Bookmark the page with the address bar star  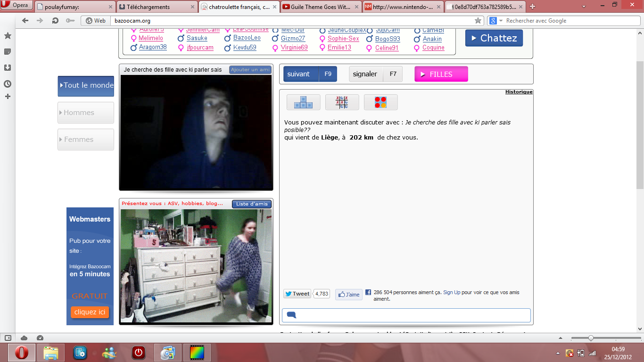(478, 21)
